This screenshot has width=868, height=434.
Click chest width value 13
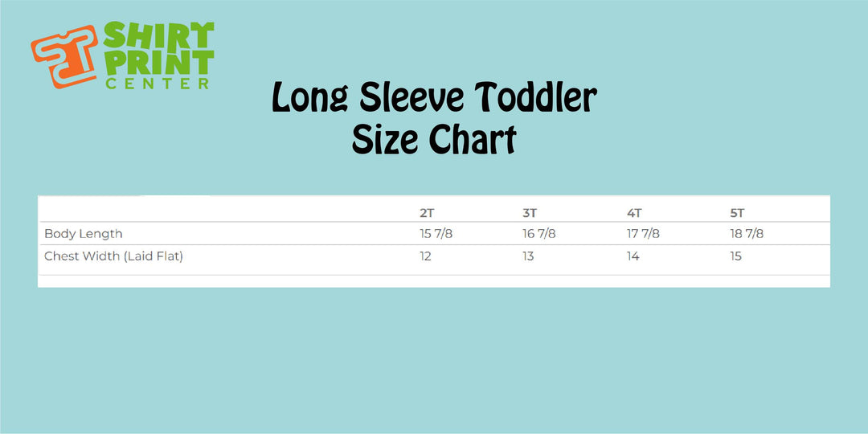point(528,256)
